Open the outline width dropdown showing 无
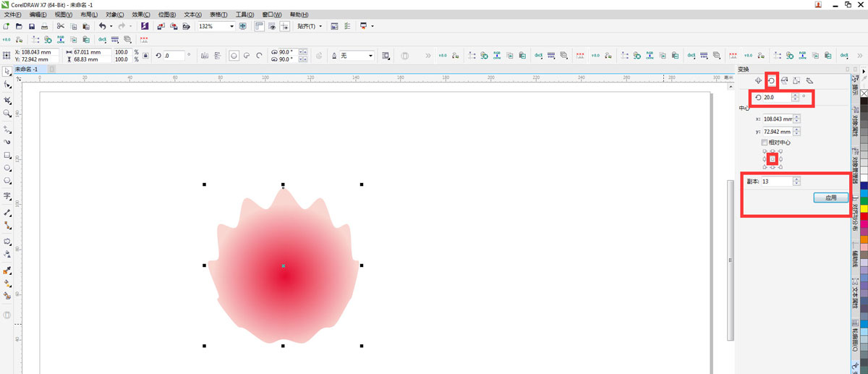The width and height of the screenshot is (868, 374). tap(370, 56)
